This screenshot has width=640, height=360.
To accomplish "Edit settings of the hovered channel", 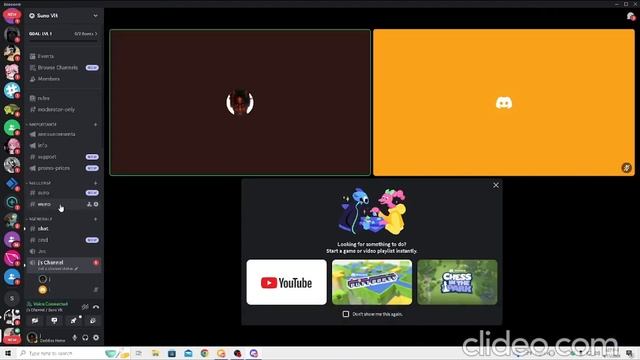I will [96, 204].
